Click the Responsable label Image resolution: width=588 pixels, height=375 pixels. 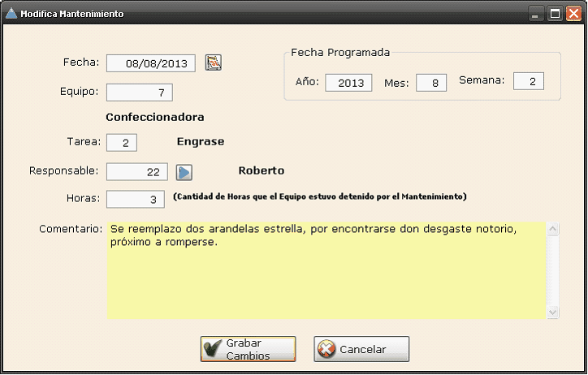[63, 171]
